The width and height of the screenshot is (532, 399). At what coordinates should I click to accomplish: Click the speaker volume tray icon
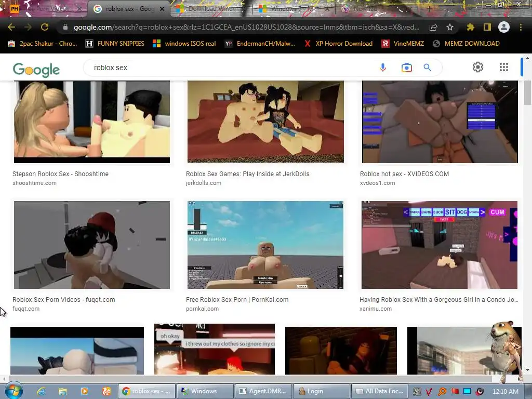pos(480,392)
